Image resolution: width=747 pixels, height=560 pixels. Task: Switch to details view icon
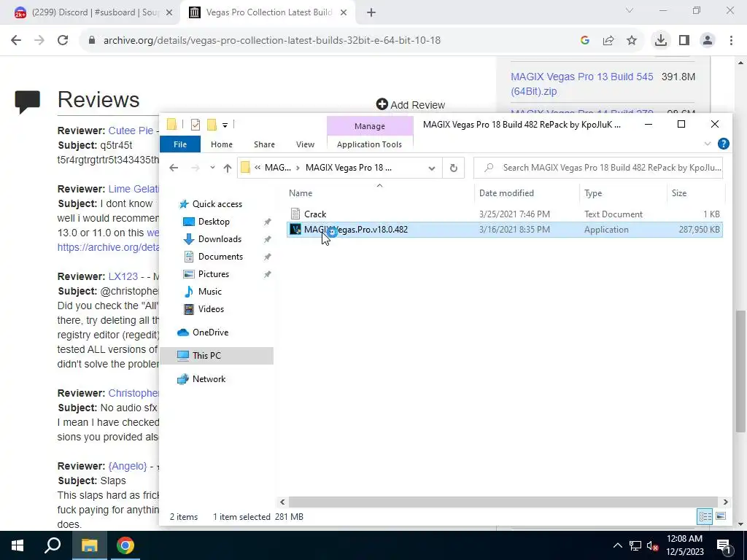pyautogui.click(x=705, y=516)
